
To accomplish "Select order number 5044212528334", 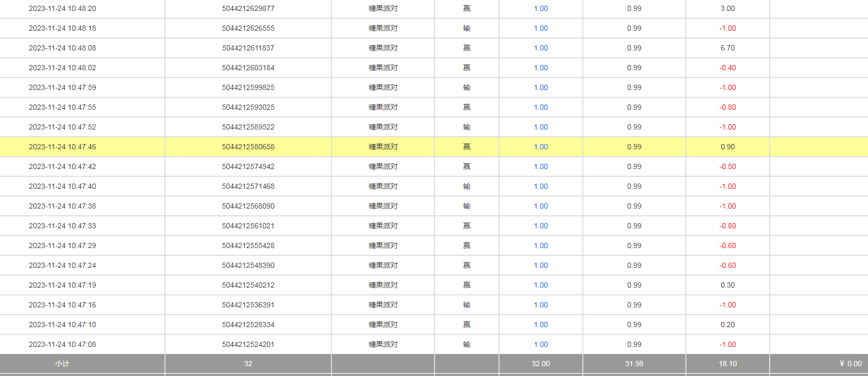I will point(248,325).
